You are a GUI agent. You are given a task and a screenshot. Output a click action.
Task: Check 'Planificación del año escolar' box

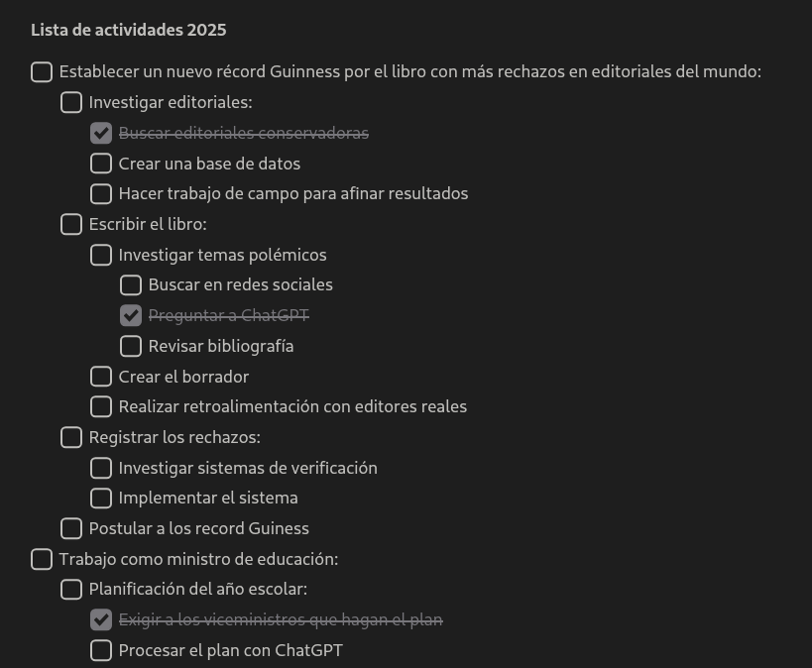(71, 590)
